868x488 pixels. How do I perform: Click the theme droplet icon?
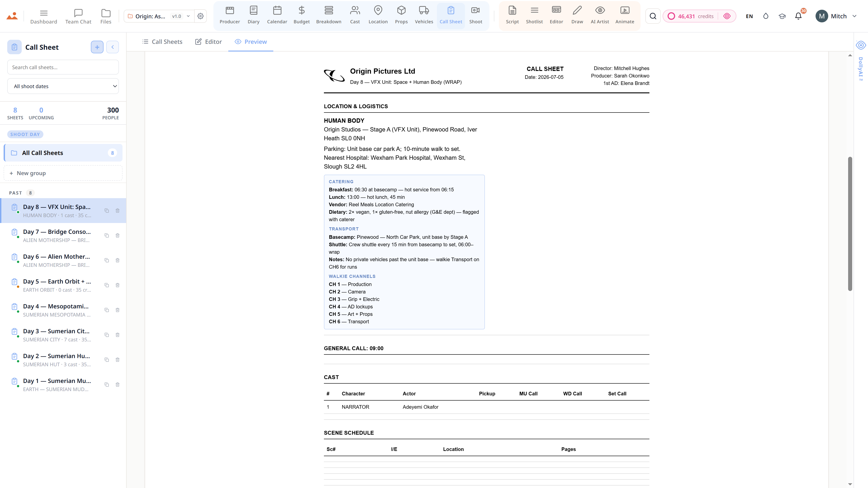(766, 16)
